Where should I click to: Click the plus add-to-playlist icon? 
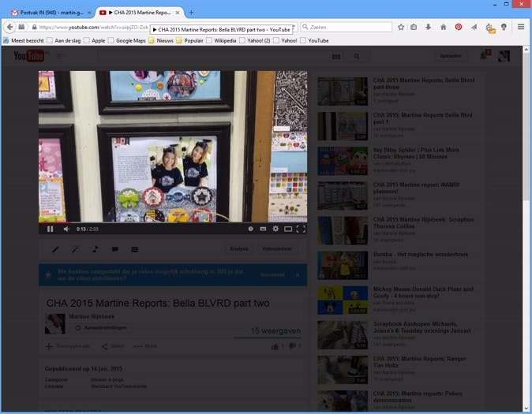coord(49,346)
